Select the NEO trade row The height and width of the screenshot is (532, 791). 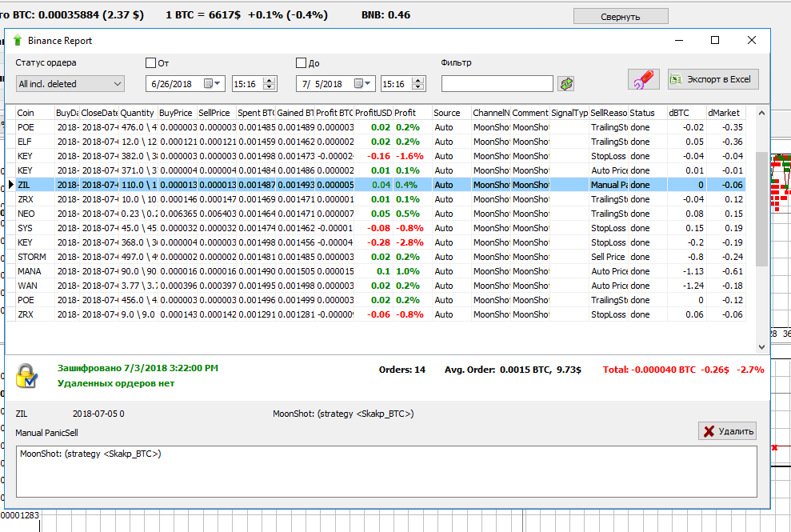(x=26, y=214)
